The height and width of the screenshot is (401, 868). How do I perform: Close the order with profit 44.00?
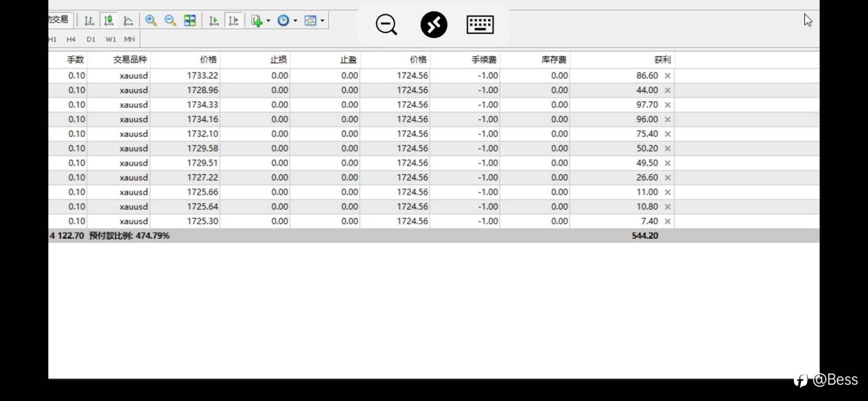click(x=667, y=90)
